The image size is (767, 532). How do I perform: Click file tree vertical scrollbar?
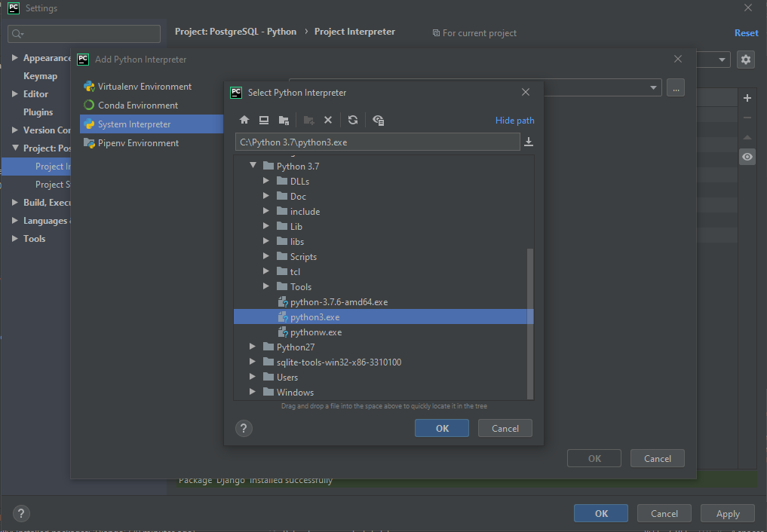point(529,323)
